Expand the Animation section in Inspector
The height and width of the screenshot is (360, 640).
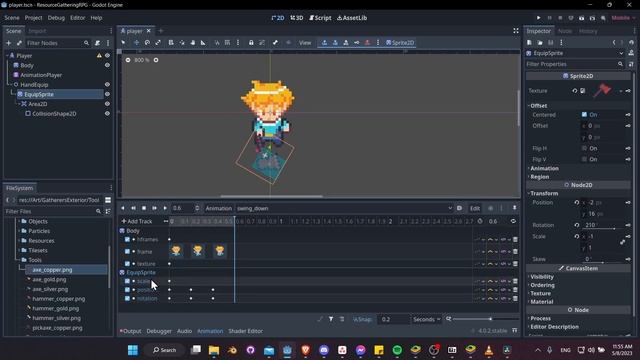[544, 169]
